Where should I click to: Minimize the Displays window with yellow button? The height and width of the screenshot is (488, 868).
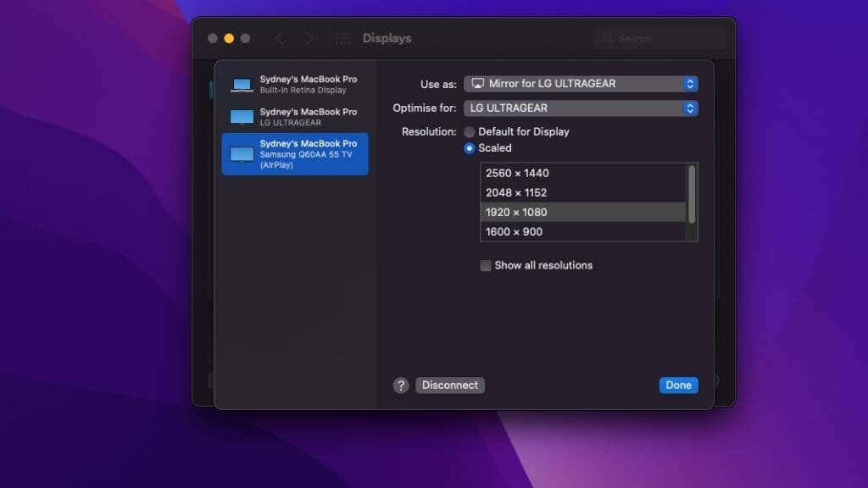click(229, 38)
